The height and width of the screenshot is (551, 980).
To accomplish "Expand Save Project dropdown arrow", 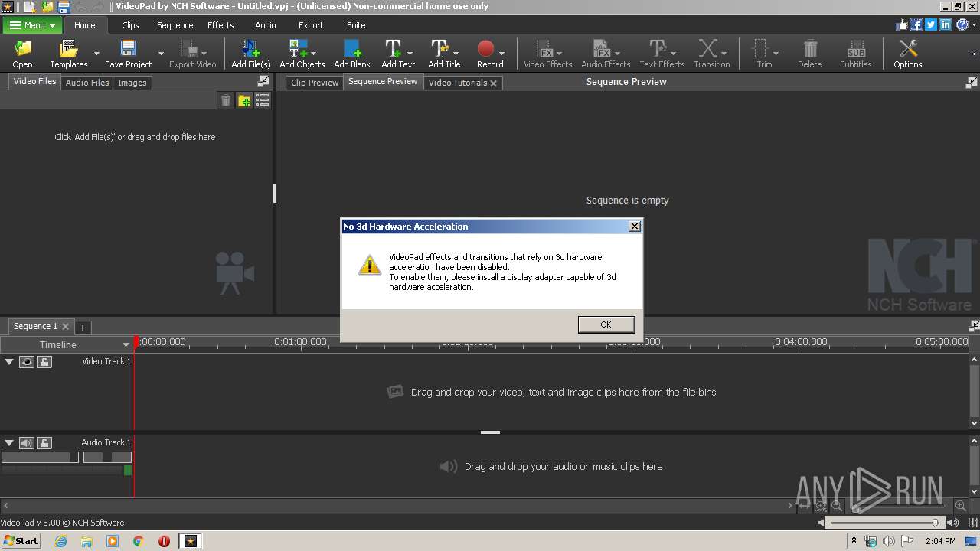I will tap(161, 53).
